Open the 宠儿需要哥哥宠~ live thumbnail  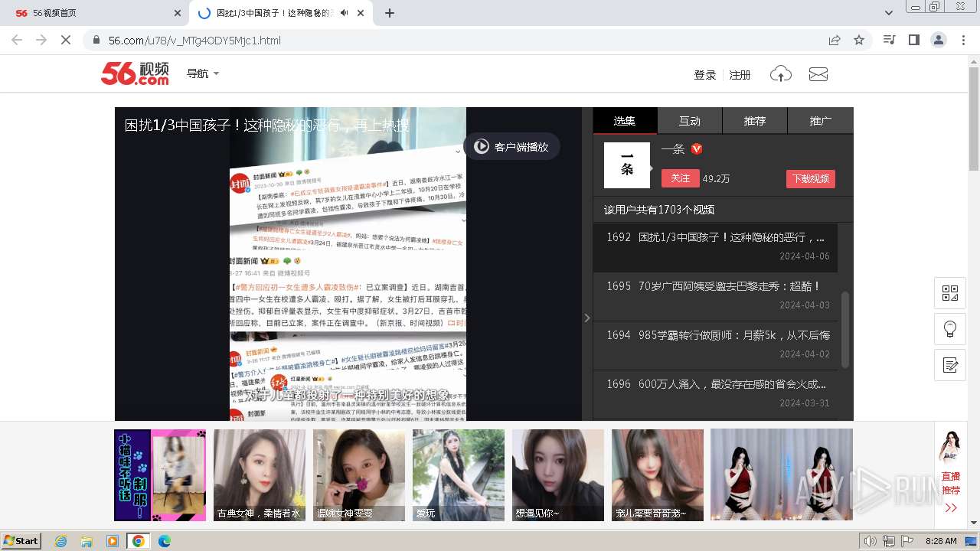coord(658,475)
